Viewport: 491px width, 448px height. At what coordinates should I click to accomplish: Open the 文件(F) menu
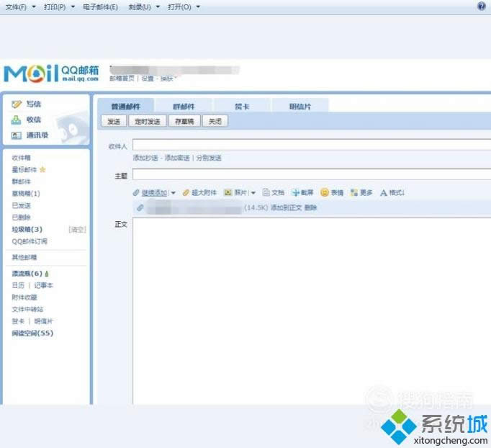[x=17, y=7]
